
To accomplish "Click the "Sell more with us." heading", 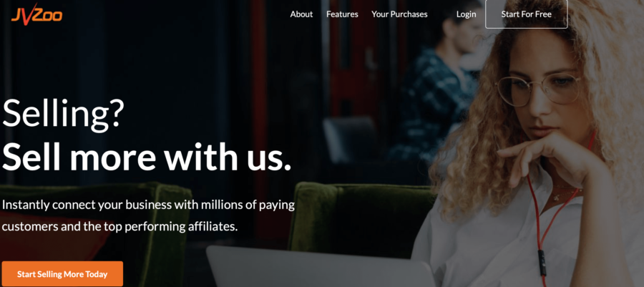I will 147,157.
